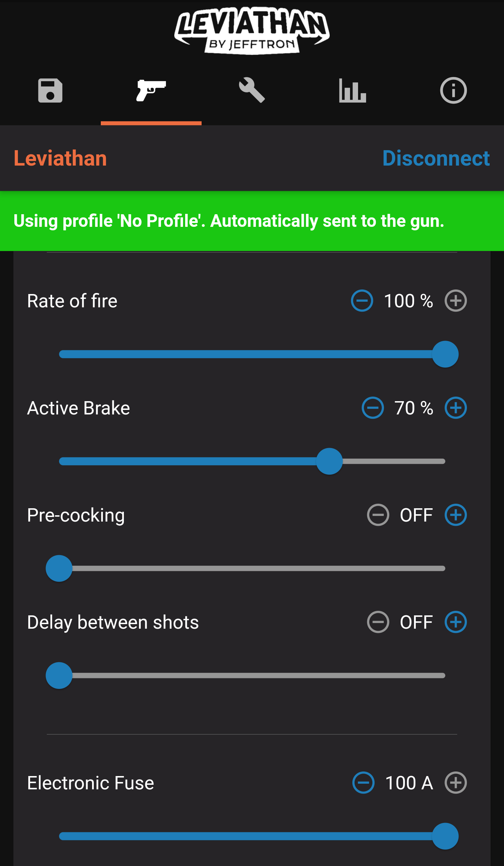Open the info tab icon

pos(453,91)
